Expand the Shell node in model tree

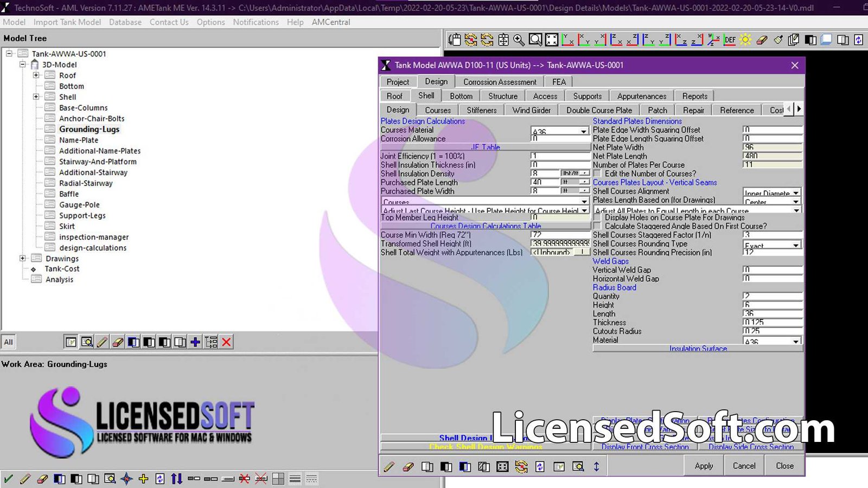36,97
